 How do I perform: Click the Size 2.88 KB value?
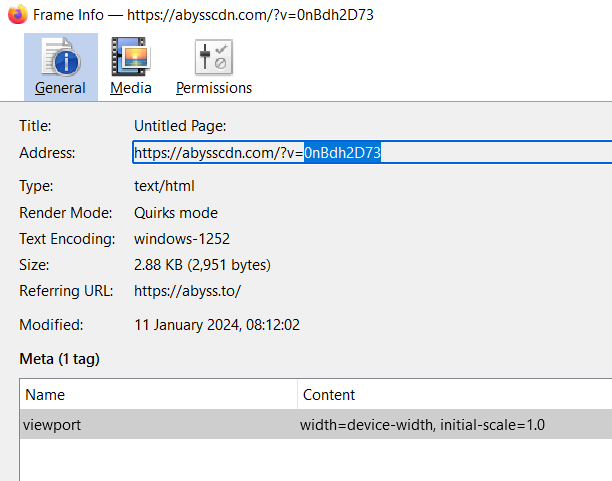(202, 265)
